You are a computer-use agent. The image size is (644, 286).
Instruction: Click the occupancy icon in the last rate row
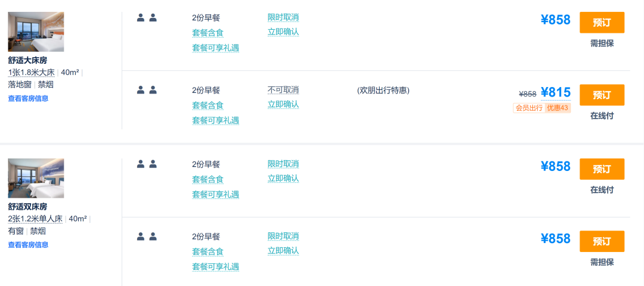click(147, 237)
